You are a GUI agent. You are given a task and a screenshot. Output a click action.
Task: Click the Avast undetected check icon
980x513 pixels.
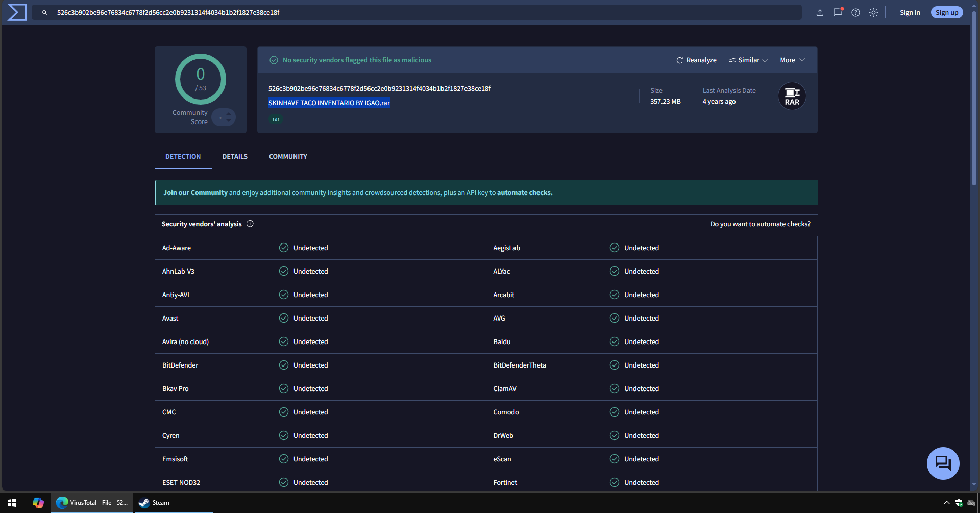pyautogui.click(x=284, y=318)
